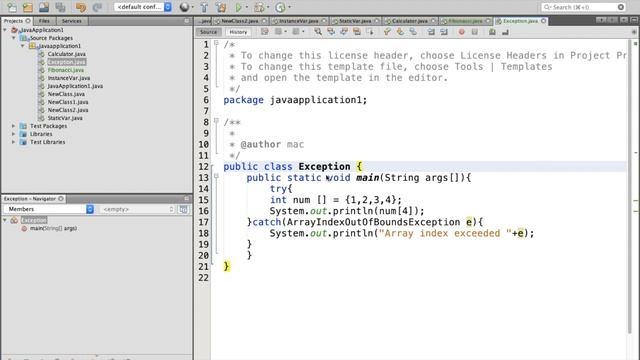Screen dimensions: 640x360
Task: Expand the Test Packages node
Action: click(x=13, y=126)
